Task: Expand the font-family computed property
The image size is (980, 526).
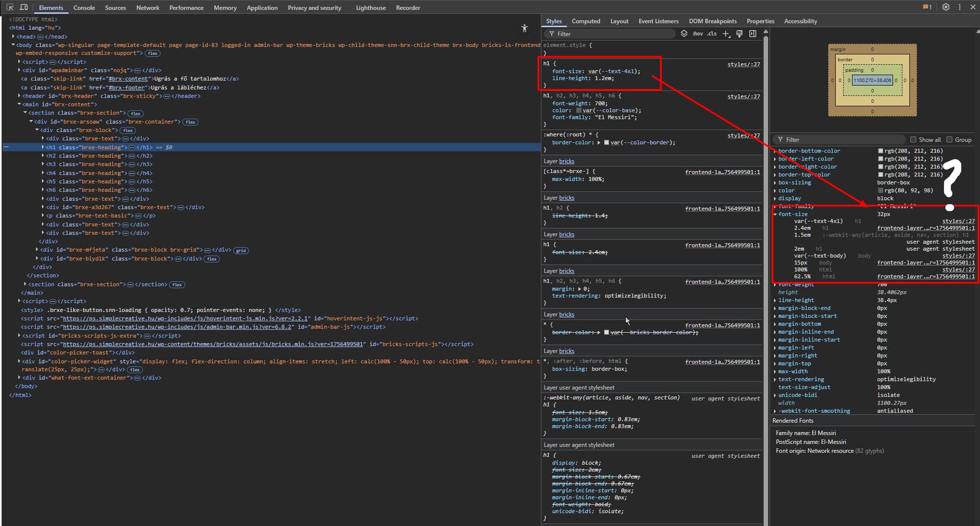Action: point(775,206)
